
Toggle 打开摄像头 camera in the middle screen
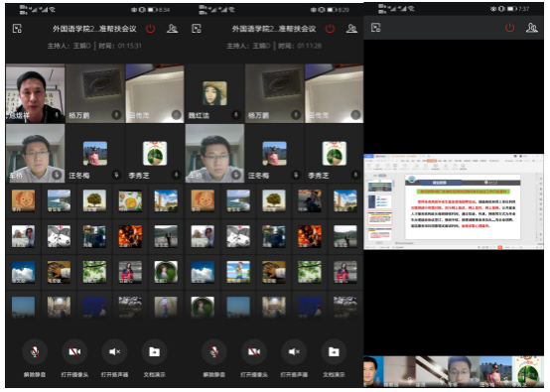tap(254, 351)
